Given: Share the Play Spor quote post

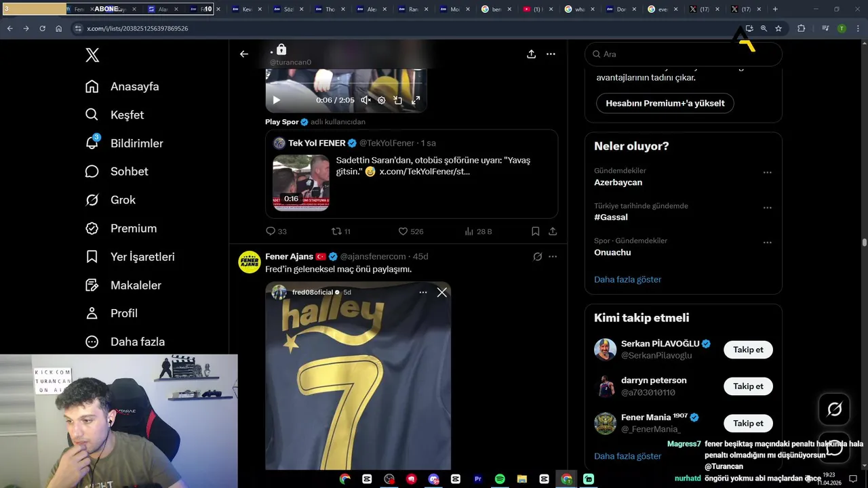Looking at the screenshot, I should [x=553, y=231].
